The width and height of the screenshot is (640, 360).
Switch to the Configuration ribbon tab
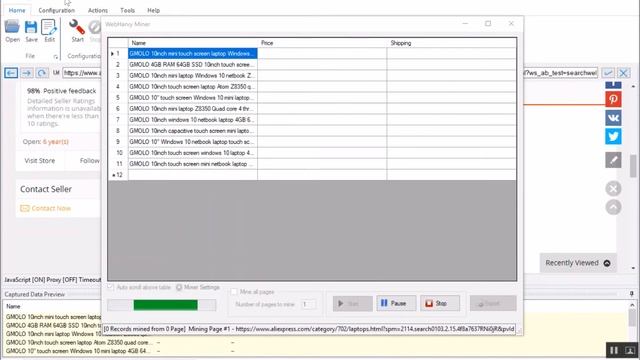pyautogui.click(x=56, y=10)
